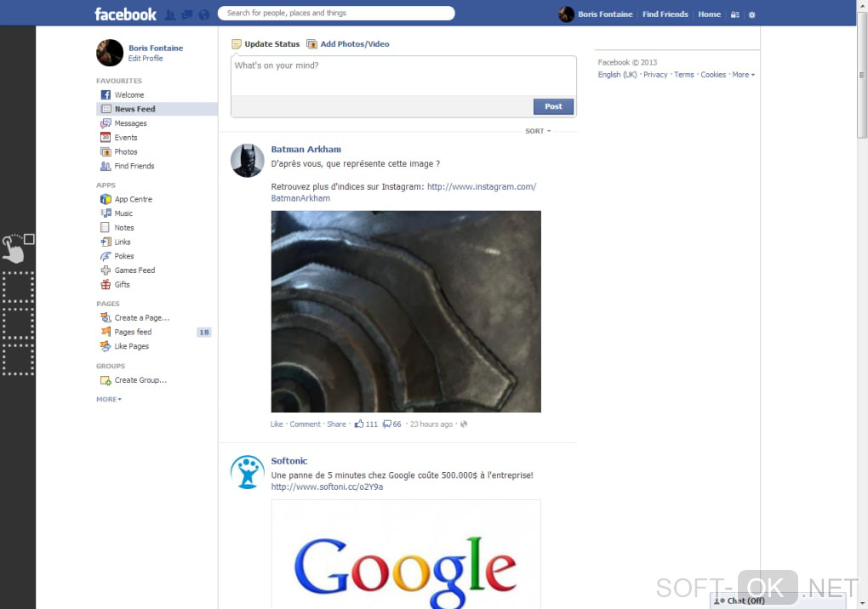
Task: Click the Messages icon in favourites
Action: click(x=106, y=123)
